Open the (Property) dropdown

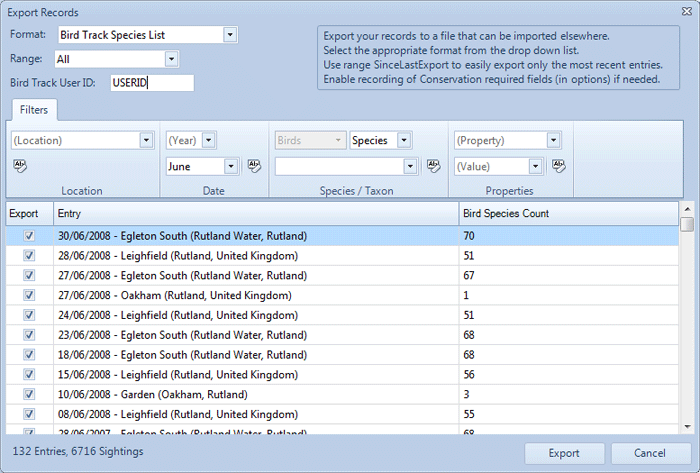click(553, 140)
